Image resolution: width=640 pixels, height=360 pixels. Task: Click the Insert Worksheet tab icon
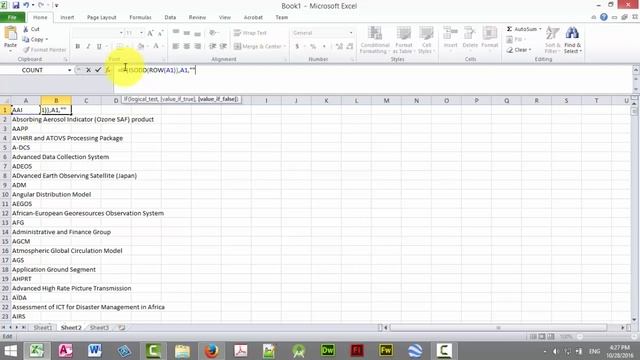tap(121, 327)
